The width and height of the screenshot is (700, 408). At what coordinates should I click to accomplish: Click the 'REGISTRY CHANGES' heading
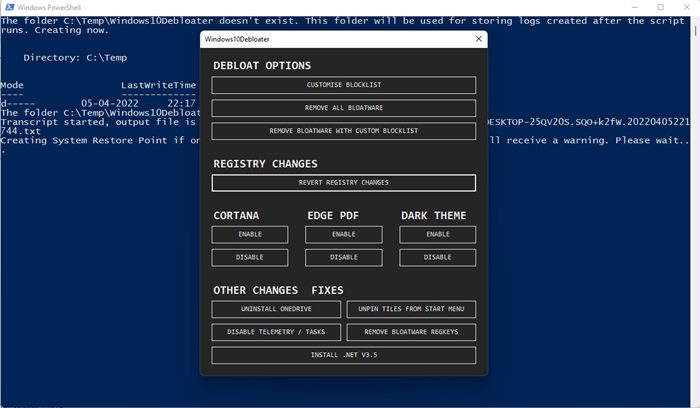click(265, 164)
